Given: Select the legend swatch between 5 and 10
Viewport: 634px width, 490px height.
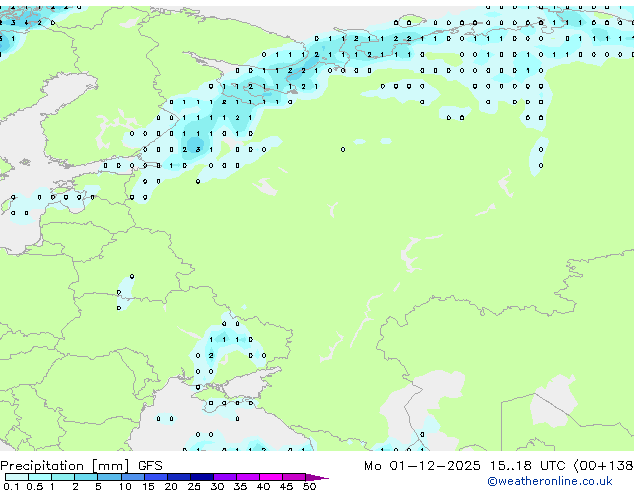Looking at the screenshot, I should (x=109, y=477).
